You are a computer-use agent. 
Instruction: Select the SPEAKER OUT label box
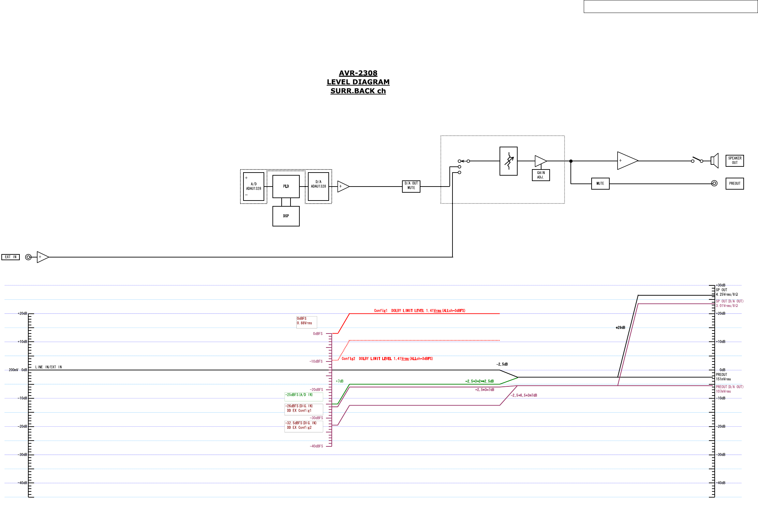point(734,160)
